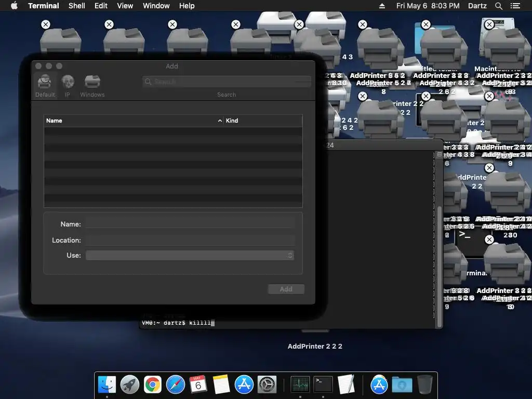Click the AddPrinter 2 2 2 label

coord(315,346)
